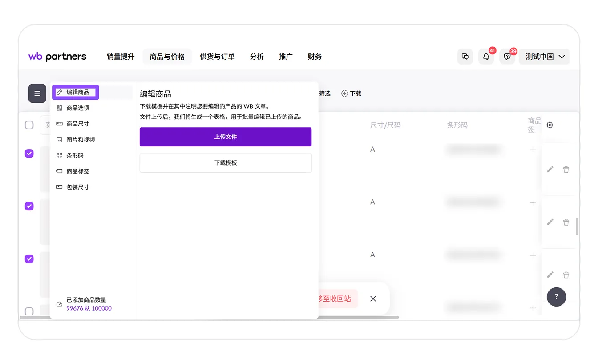The image size is (598, 364).
Task: Open the chat messages icon
Action: pos(465,57)
